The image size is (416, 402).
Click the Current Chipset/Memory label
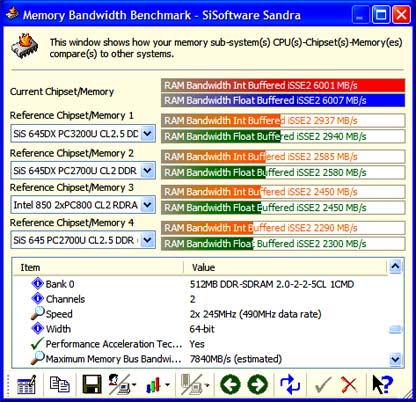[x=62, y=92]
